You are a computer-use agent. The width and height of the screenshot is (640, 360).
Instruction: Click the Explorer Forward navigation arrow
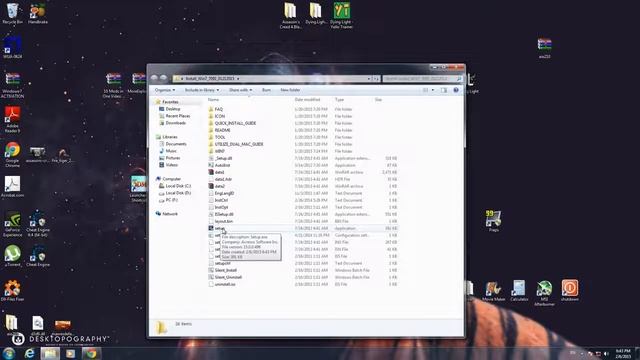[x=163, y=78]
